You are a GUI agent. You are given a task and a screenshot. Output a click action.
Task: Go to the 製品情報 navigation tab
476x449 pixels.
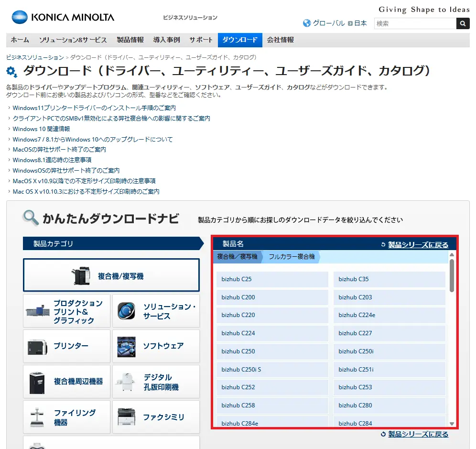pyautogui.click(x=130, y=40)
